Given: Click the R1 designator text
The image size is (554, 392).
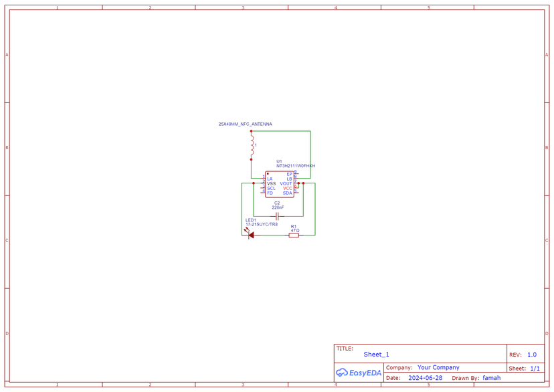Looking at the screenshot, I should coord(294,226).
